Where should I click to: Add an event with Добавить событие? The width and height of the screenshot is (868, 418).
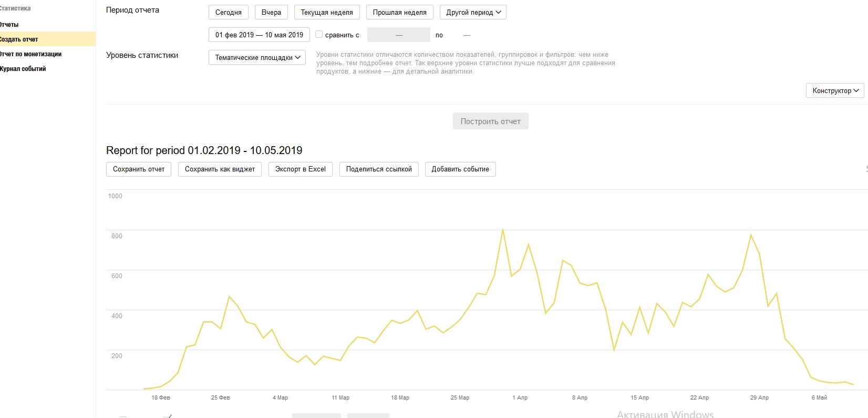[x=460, y=169]
